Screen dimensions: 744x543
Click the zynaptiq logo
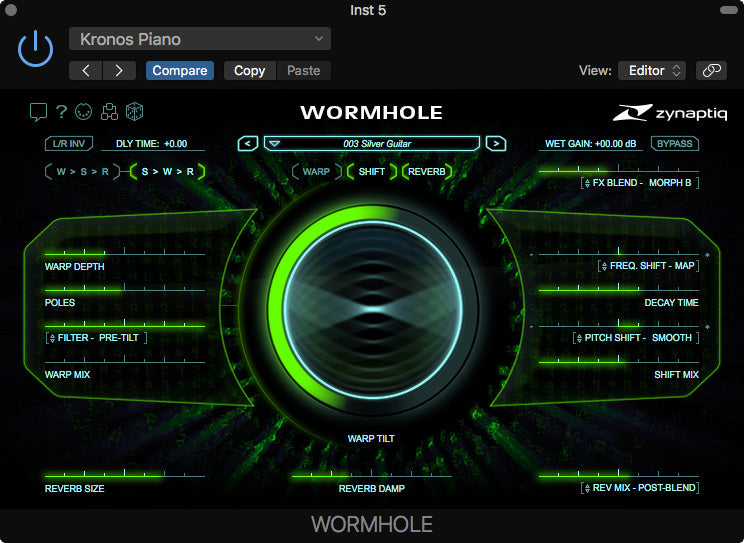[670, 113]
